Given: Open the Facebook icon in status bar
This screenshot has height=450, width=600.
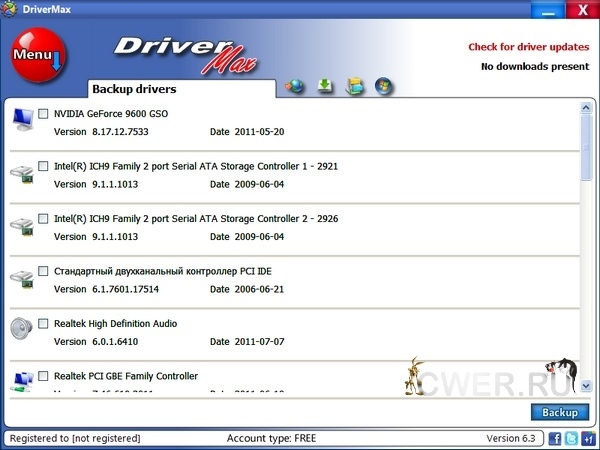Looking at the screenshot, I should pos(555,438).
